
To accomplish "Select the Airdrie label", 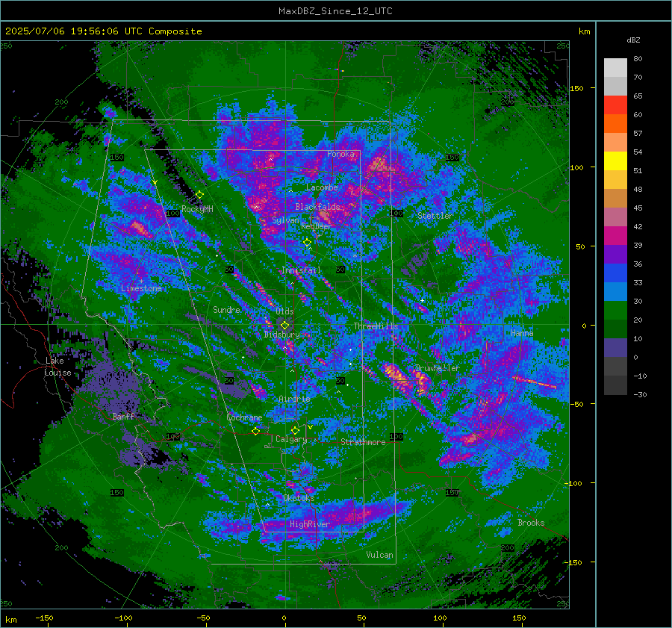I will [x=294, y=399].
